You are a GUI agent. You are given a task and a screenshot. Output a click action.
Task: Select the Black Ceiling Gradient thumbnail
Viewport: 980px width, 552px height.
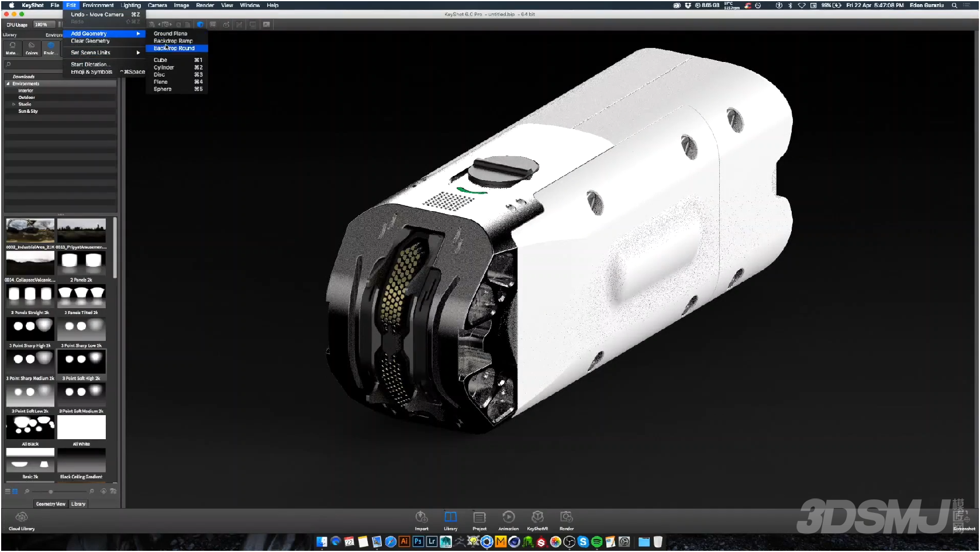pos(81,460)
